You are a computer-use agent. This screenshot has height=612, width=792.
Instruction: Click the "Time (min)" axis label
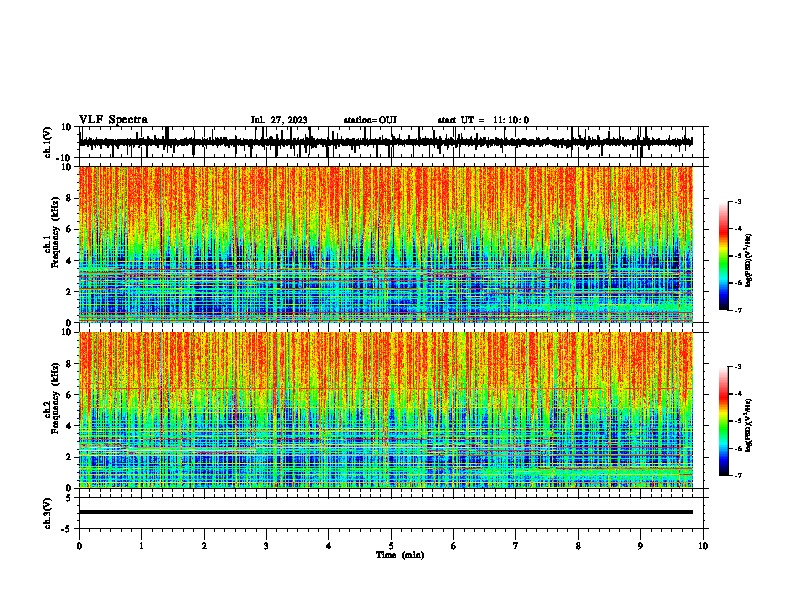coord(400,555)
